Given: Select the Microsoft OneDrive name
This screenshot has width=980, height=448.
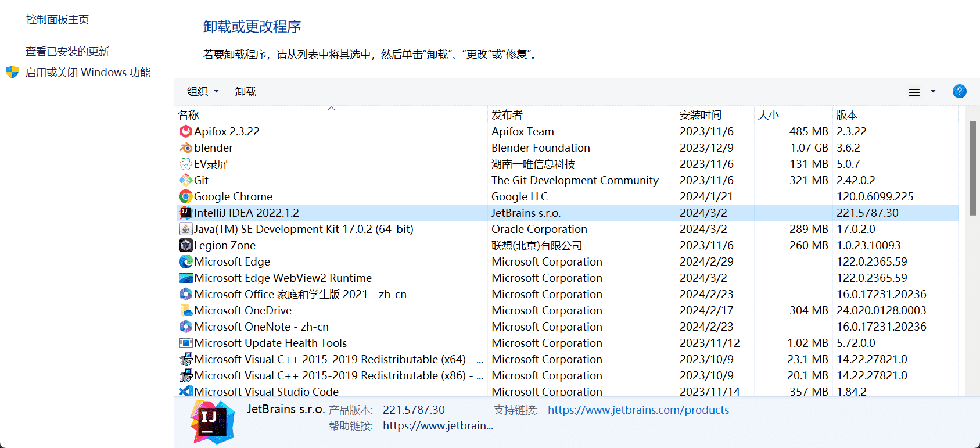Looking at the screenshot, I should coord(243,310).
